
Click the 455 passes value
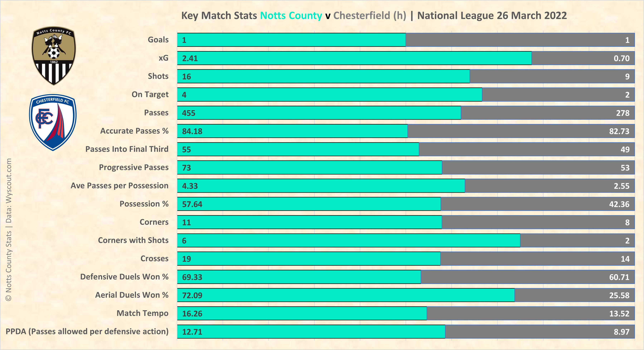point(189,113)
